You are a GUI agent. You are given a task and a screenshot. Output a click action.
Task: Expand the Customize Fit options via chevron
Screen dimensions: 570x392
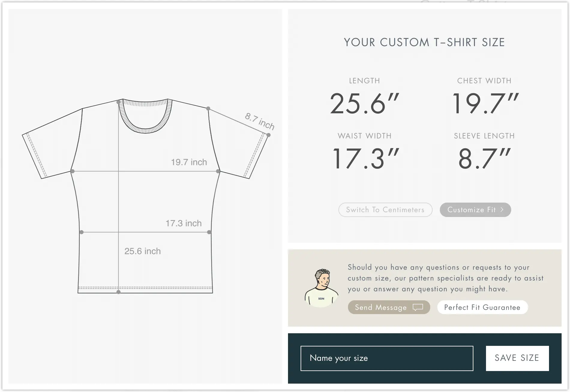pyautogui.click(x=502, y=210)
